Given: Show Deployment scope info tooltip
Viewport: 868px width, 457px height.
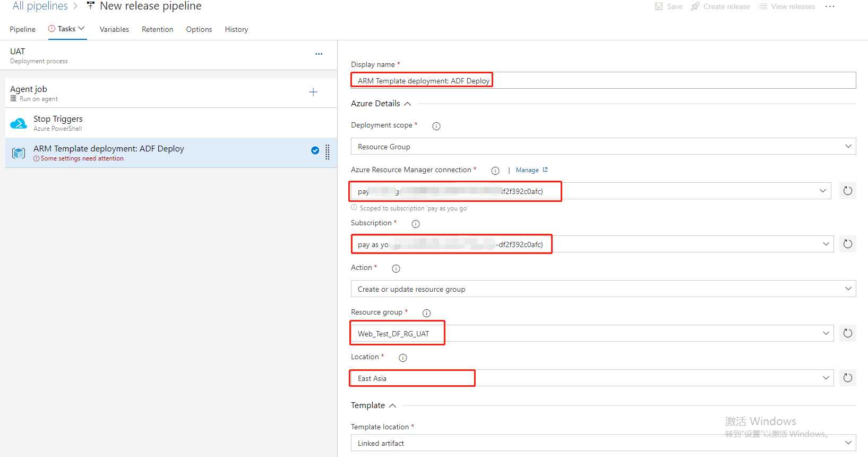Looking at the screenshot, I should coord(436,126).
